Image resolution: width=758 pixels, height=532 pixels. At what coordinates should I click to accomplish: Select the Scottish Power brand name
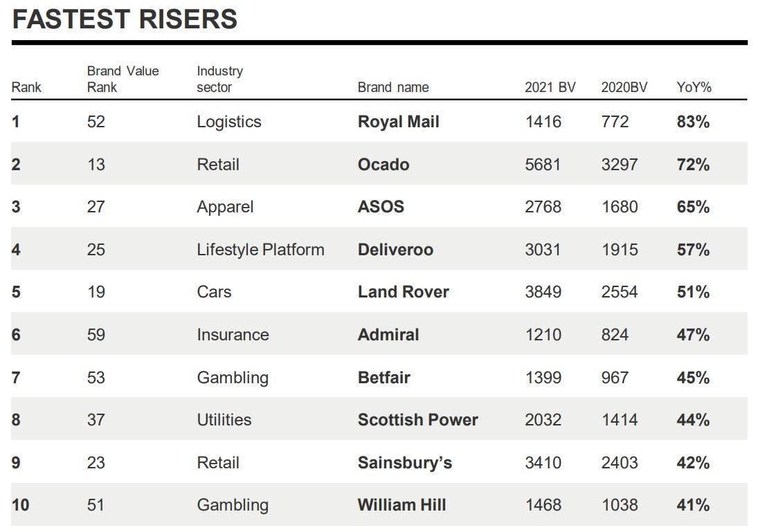coord(417,420)
